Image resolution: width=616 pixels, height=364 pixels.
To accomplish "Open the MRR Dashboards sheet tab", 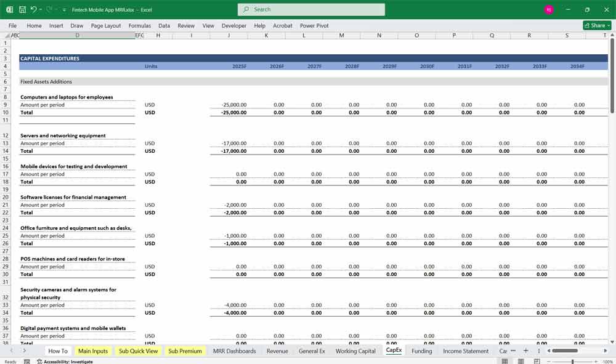I will (x=234, y=351).
